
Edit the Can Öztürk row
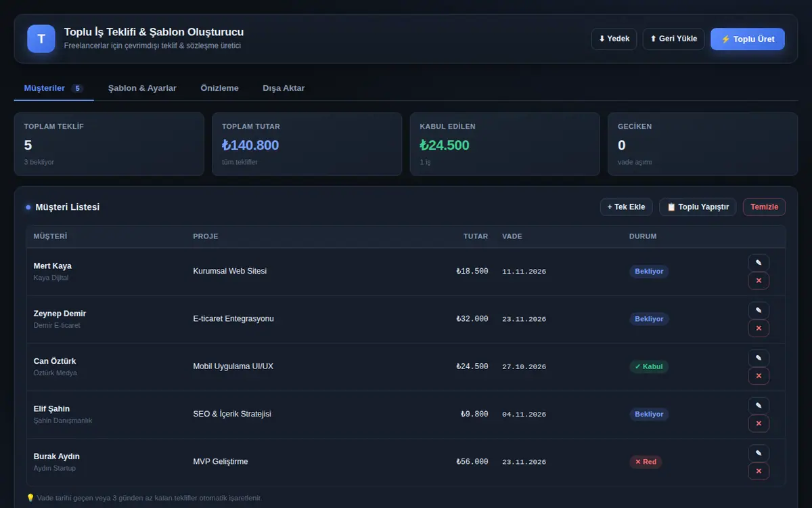(759, 358)
